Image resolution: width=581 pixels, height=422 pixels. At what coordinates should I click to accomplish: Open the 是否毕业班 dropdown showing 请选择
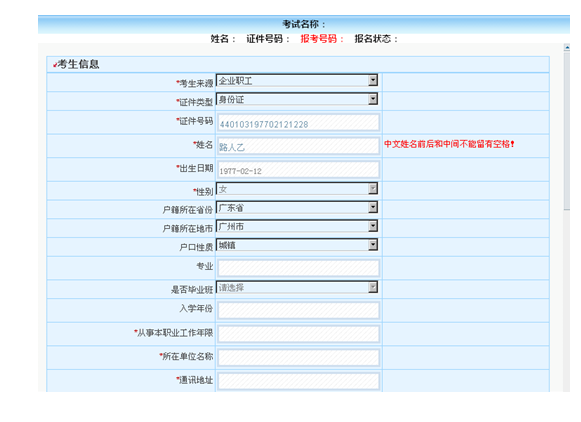point(297,287)
